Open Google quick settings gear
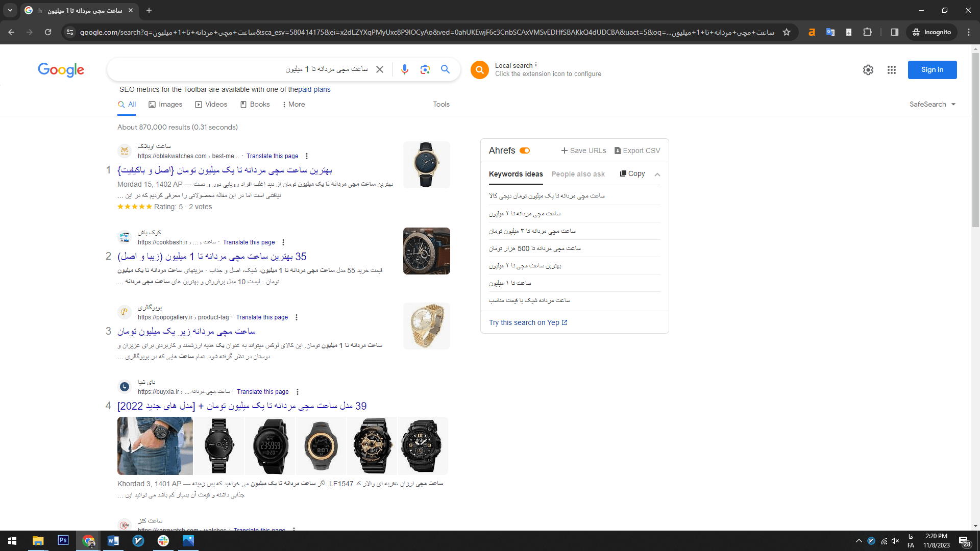 pos(868,70)
